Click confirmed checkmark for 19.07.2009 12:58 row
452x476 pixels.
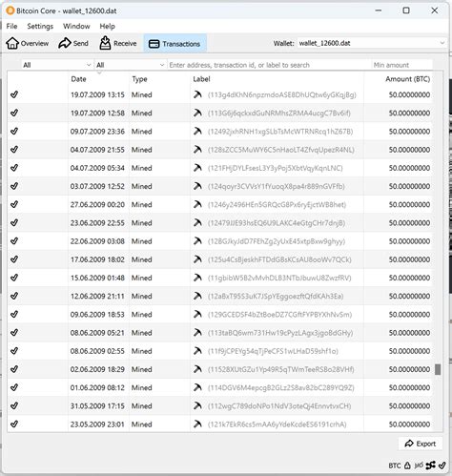tap(14, 113)
